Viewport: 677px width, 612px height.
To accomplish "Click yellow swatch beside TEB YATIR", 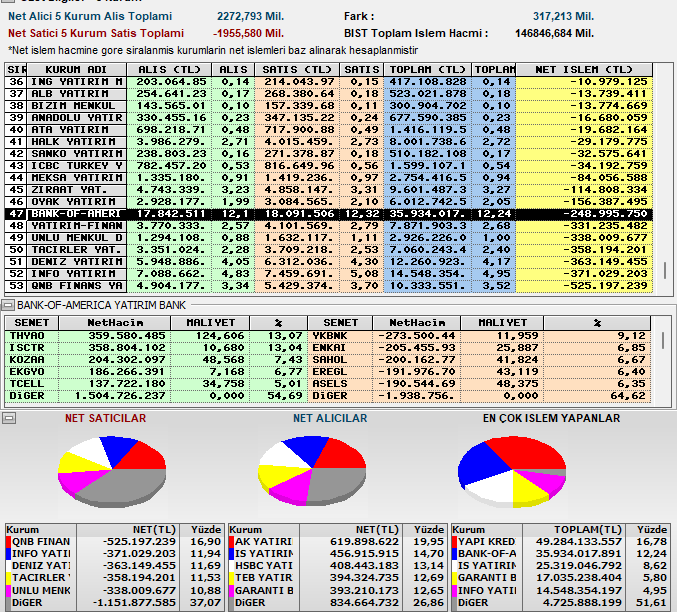I will point(231,578).
